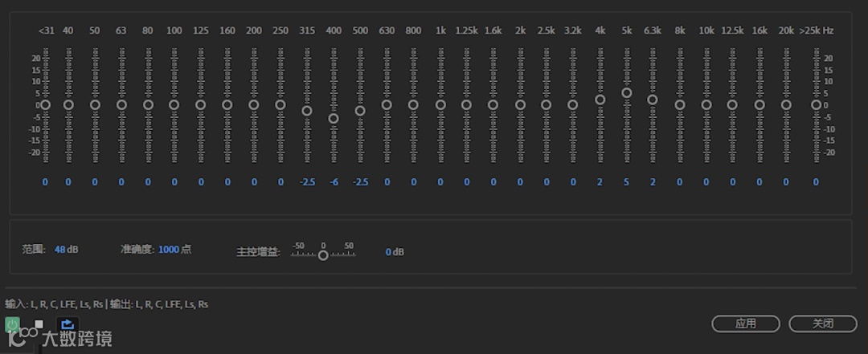Screen dimensions: 868x354
Task: Click the 63 Hz band slider knob
Action: [x=122, y=104]
